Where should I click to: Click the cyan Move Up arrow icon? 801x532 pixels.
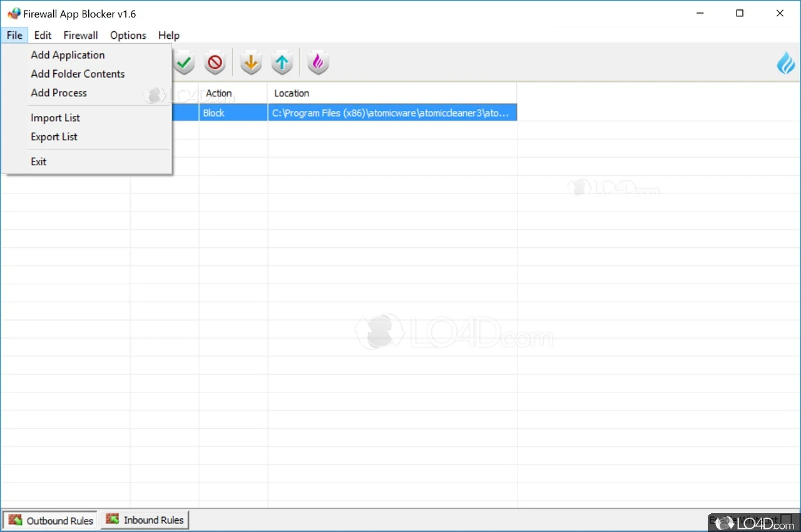point(282,63)
